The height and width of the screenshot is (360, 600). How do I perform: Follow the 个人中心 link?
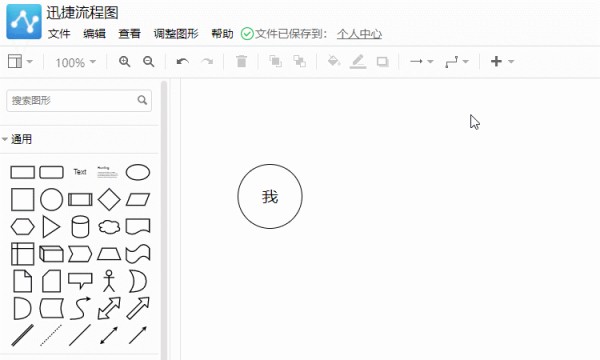pyautogui.click(x=359, y=34)
